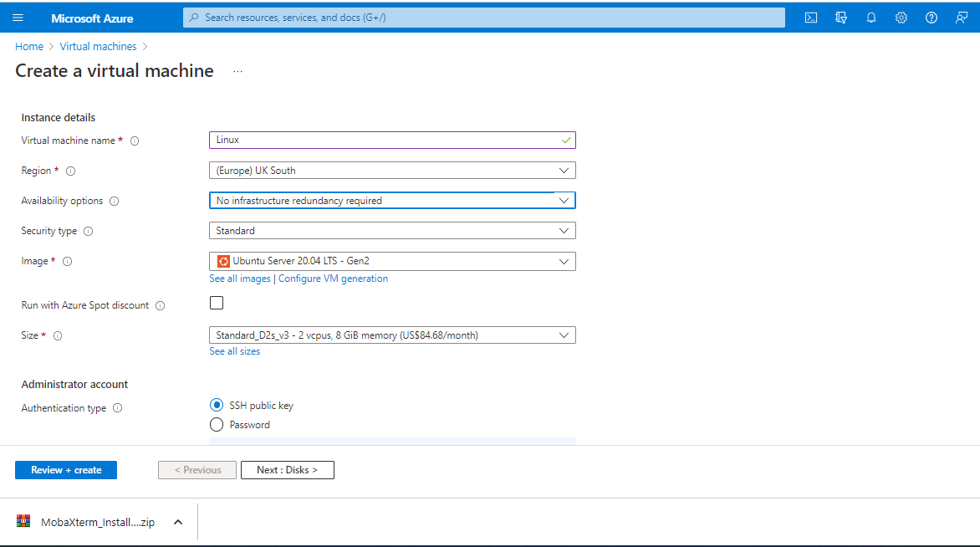The image size is (980, 547).
Task: Show info tooltip for Authentication type
Action: [x=118, y=408]
